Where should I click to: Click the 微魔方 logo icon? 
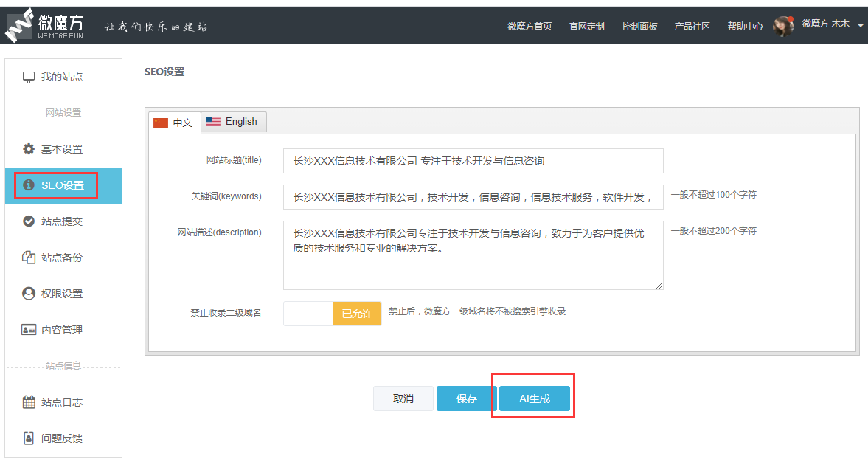(19, 26)
